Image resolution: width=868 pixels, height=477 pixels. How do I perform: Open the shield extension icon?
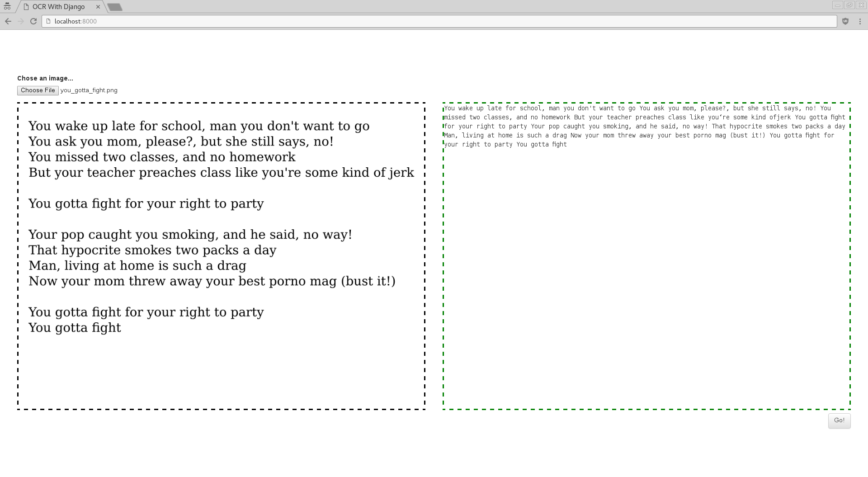point(845,21)
